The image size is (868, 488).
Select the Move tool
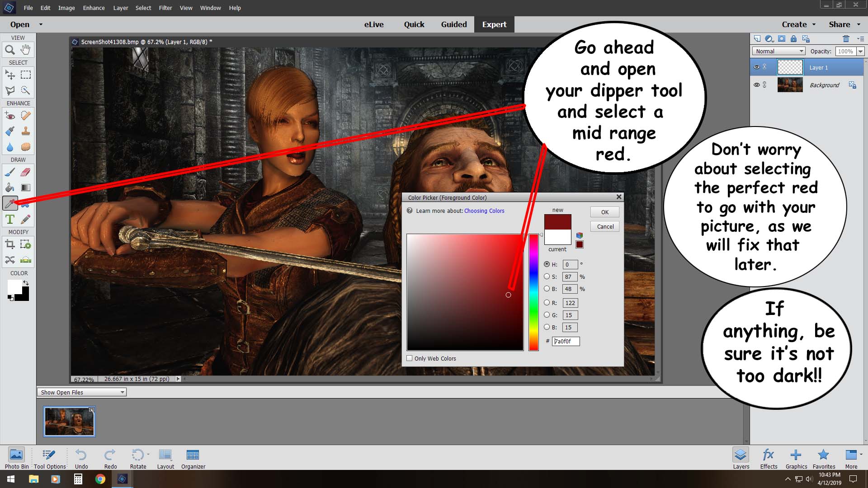pyautogui.click(x=10, y=75)
